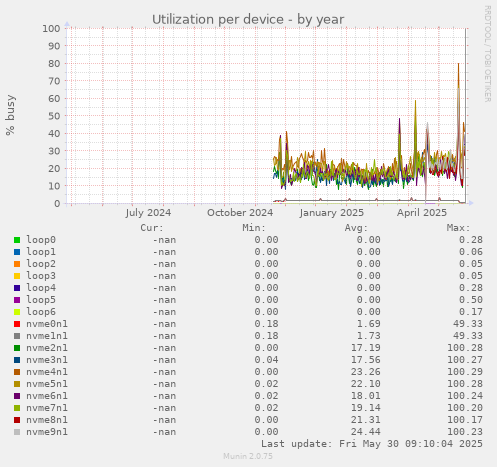Click the Min: column header
The image size is (497, 467).
coord(254,228)
